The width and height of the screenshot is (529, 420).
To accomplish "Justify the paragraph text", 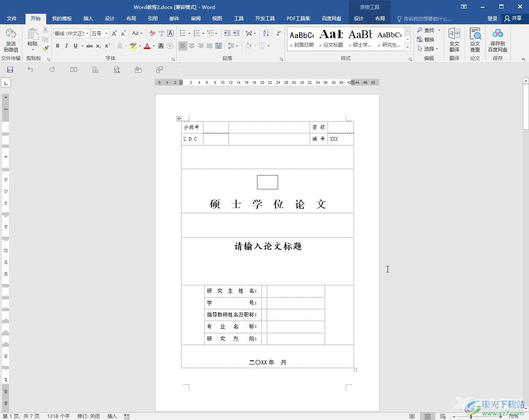I will point(210,46).
